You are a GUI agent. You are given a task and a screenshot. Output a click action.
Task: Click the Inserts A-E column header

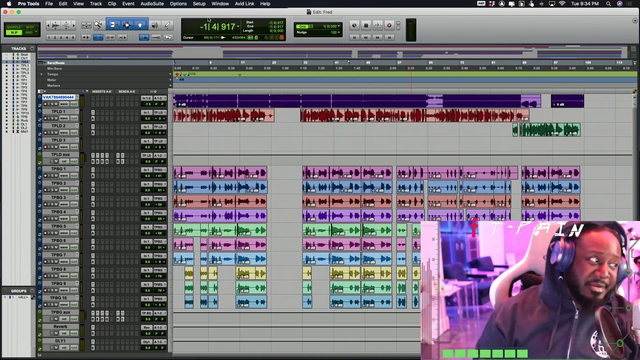point(102,91)
